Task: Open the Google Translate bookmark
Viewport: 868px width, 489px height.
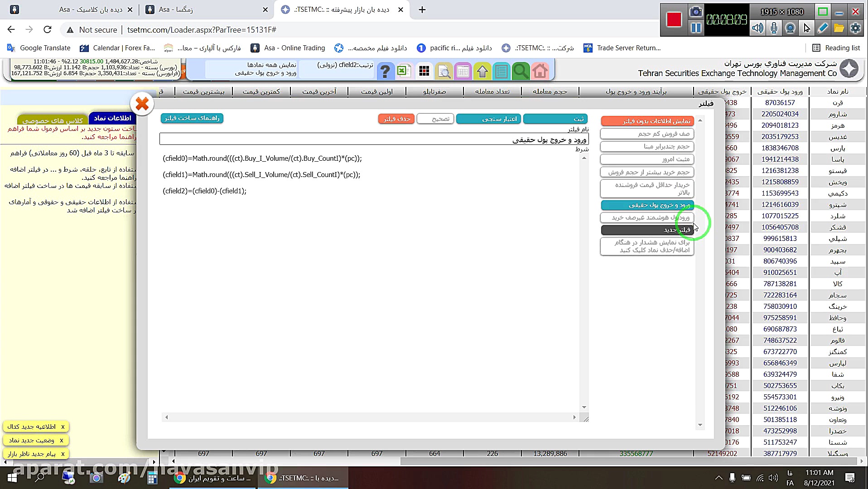Action: tap(39, 48)
